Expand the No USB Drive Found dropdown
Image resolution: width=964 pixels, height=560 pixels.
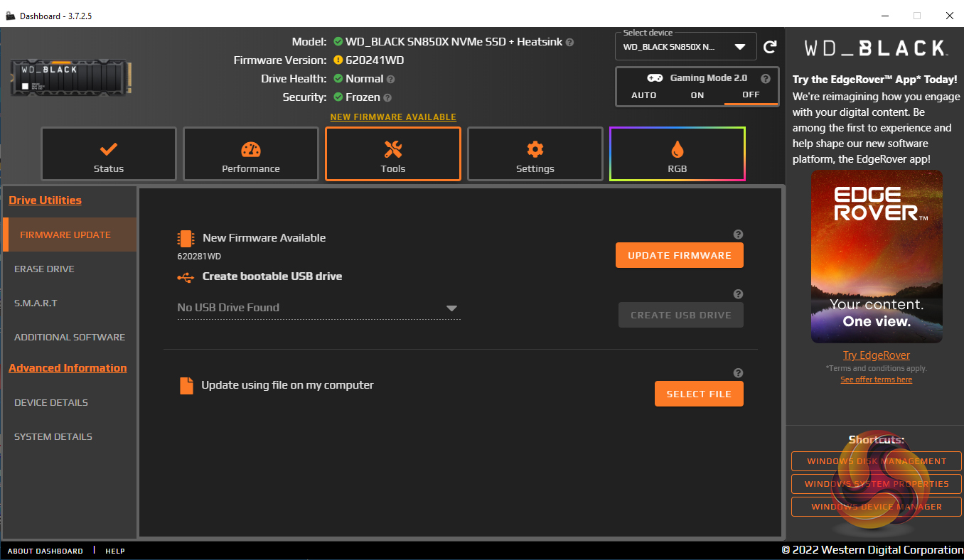coord(318,308)
